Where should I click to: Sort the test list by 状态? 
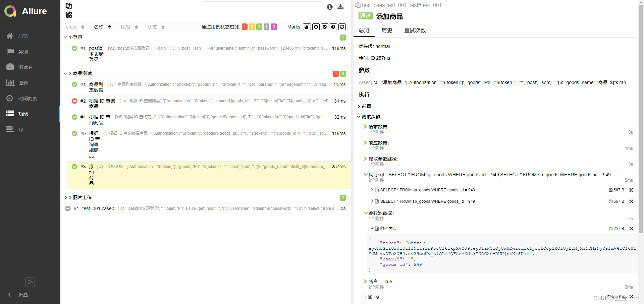point(156,27)
